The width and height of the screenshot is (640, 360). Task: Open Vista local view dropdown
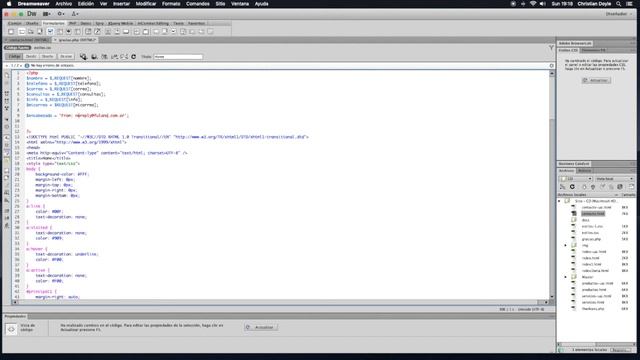614,179
